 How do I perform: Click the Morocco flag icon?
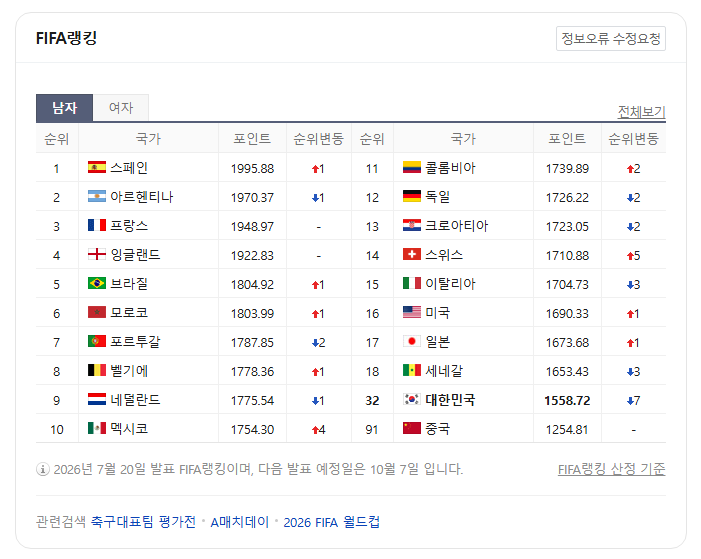point(97,313)
